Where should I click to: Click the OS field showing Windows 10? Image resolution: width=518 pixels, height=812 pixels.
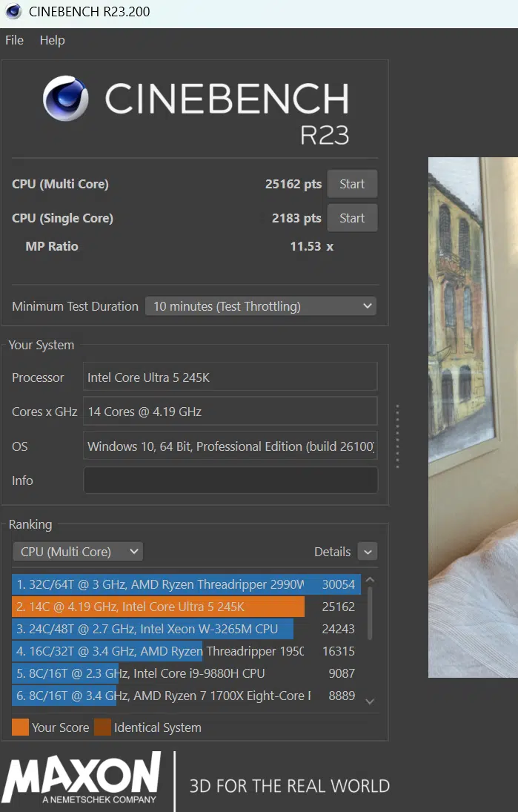click(x=230, y=446)
